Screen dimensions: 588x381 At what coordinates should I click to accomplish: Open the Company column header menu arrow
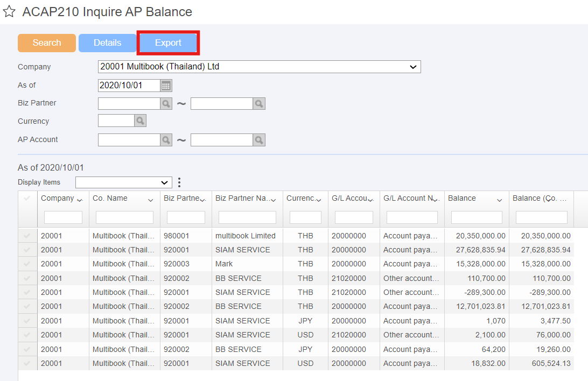(80, 200)
